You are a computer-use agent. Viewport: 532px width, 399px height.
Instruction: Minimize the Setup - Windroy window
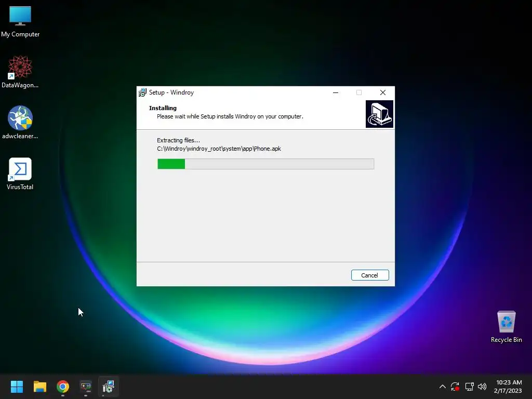pos(336,92)
